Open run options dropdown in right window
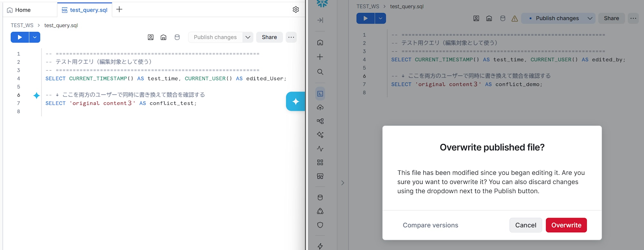The width and height of the screenshot is (644, 250). (x=381, y=18)
